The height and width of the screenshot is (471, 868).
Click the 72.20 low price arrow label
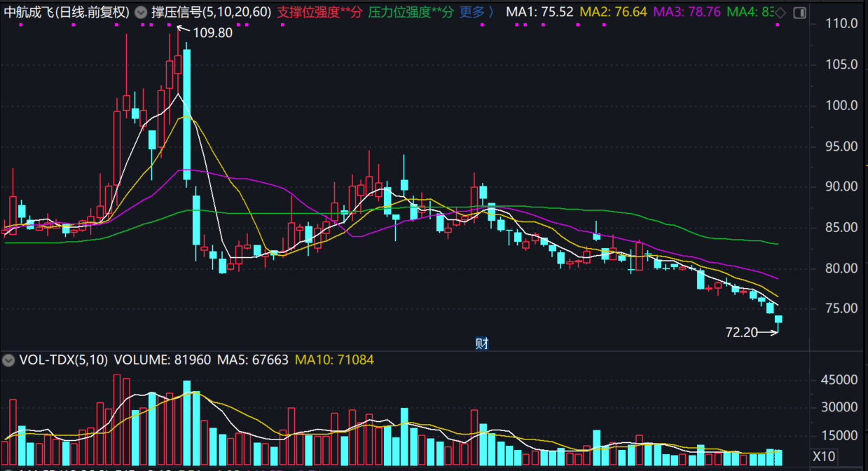743,332
